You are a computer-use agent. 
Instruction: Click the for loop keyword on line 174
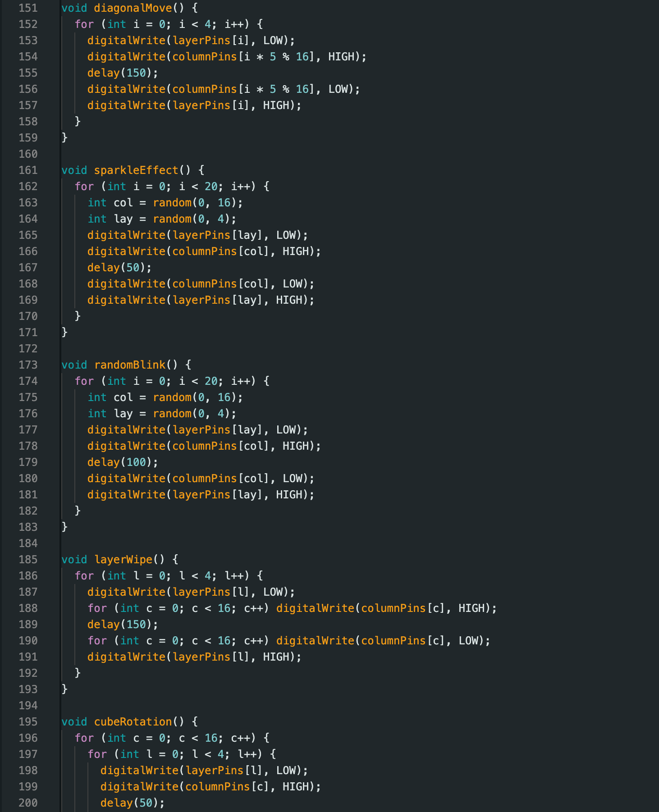pos(84,381)
